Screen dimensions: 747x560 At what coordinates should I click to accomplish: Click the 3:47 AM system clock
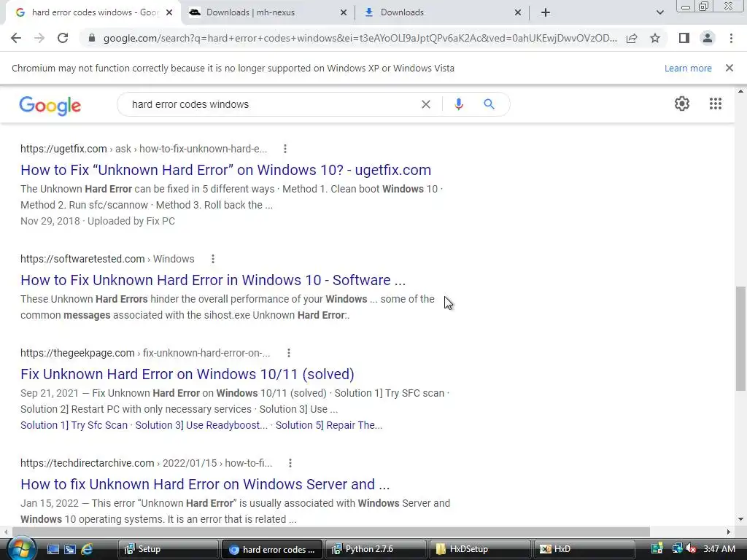[719, 549]
